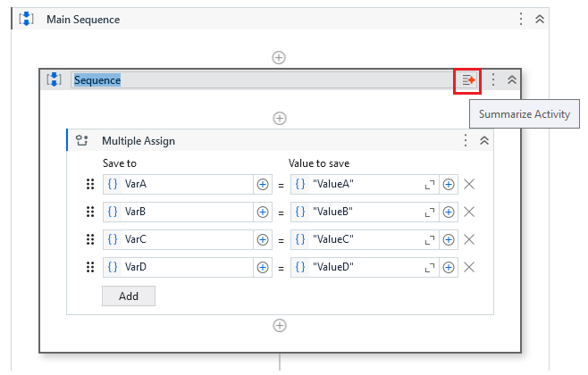Remove the VarB assignment row
This screenshot has height=375, width=588.
point(469,212)
